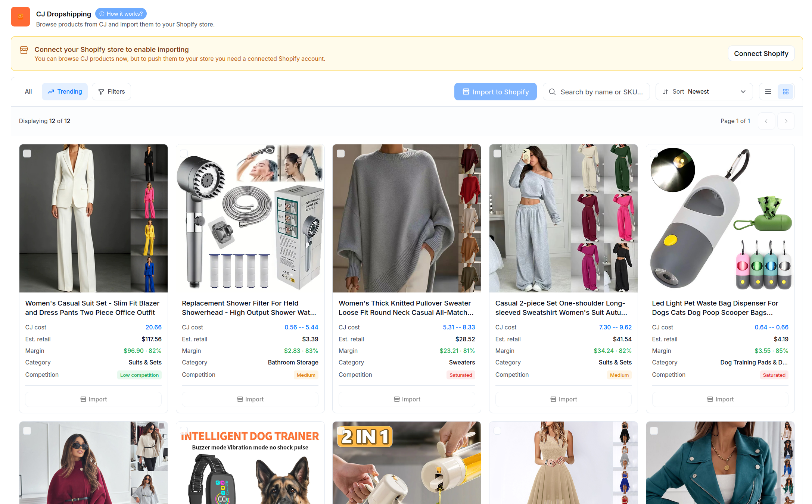Switch to the Trending tab
Screen dimensions: 812x504
tap(65, 92)
